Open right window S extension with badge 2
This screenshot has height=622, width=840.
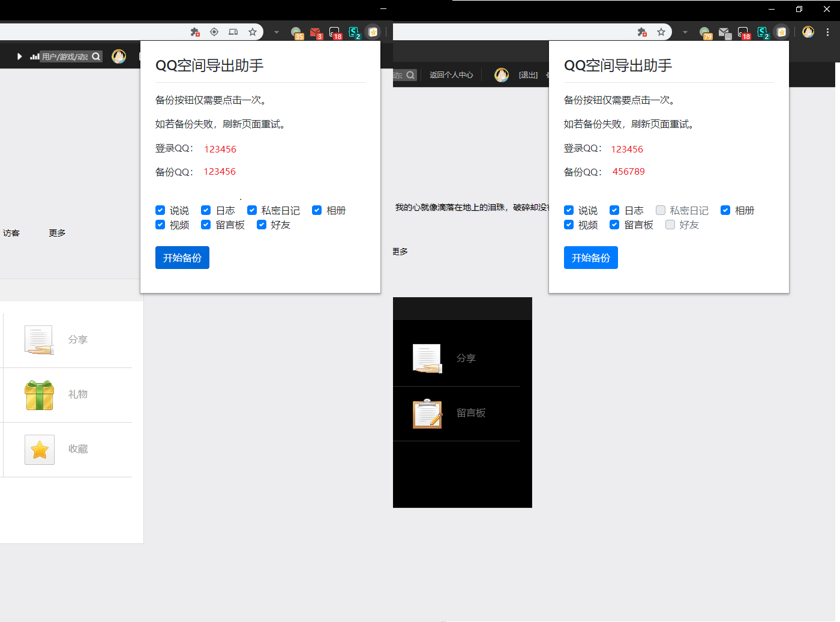click(763, 33)
